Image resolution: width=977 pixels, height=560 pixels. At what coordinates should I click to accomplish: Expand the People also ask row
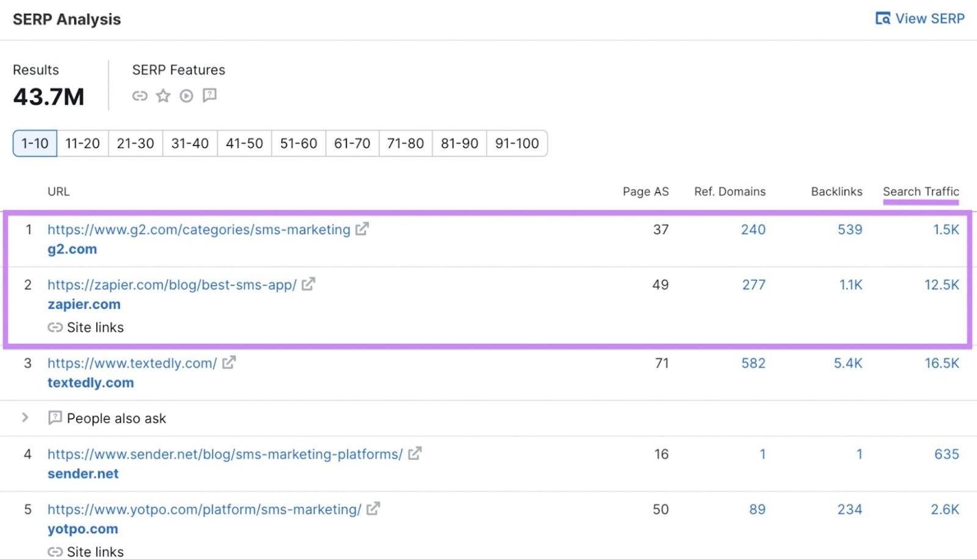click(25, 418)
